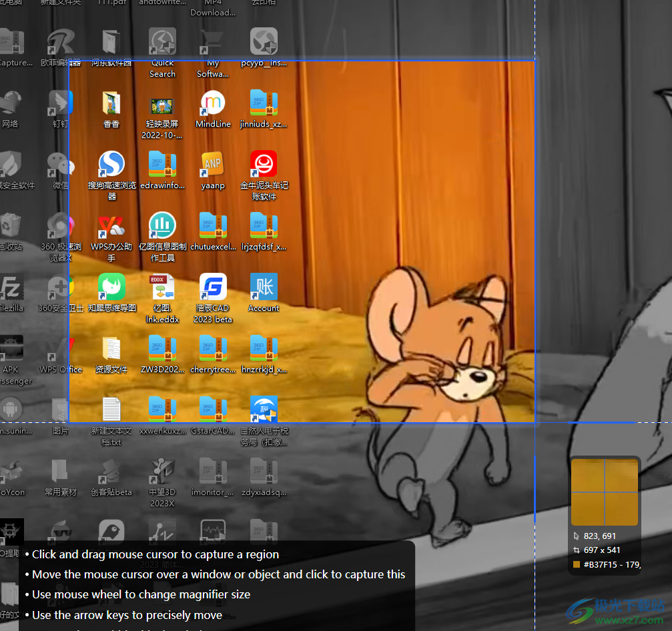Launch the 亿图信息图制作工具 shortcut
Image resolution: width=672 pixels, height=631 pixels.
tap(162, 225)
